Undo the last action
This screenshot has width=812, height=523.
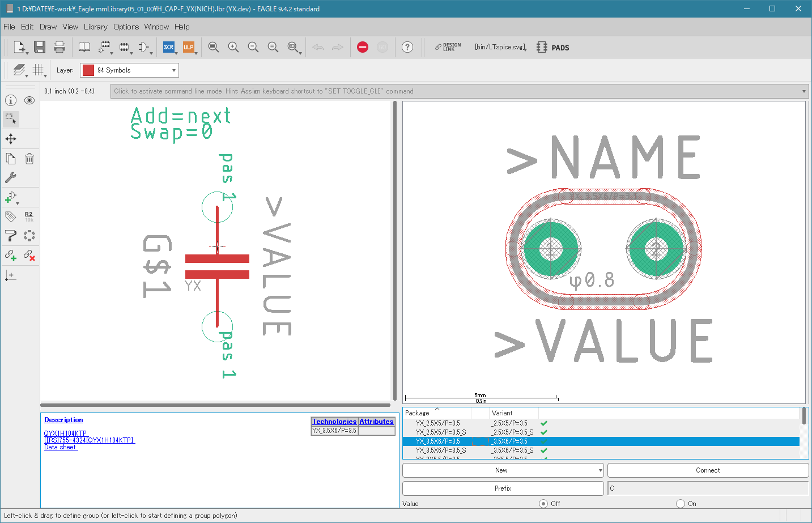318,47
